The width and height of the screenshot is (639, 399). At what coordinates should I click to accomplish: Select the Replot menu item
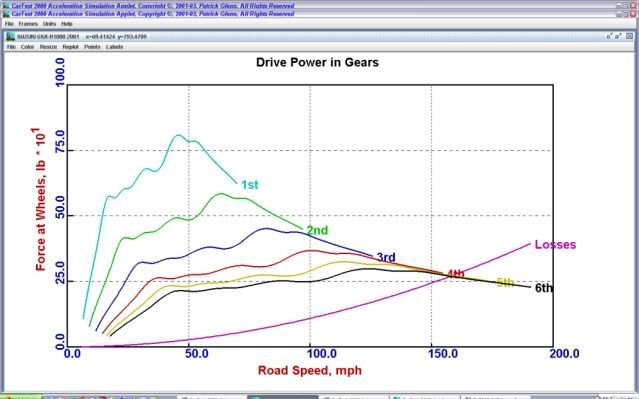(71, 47)
